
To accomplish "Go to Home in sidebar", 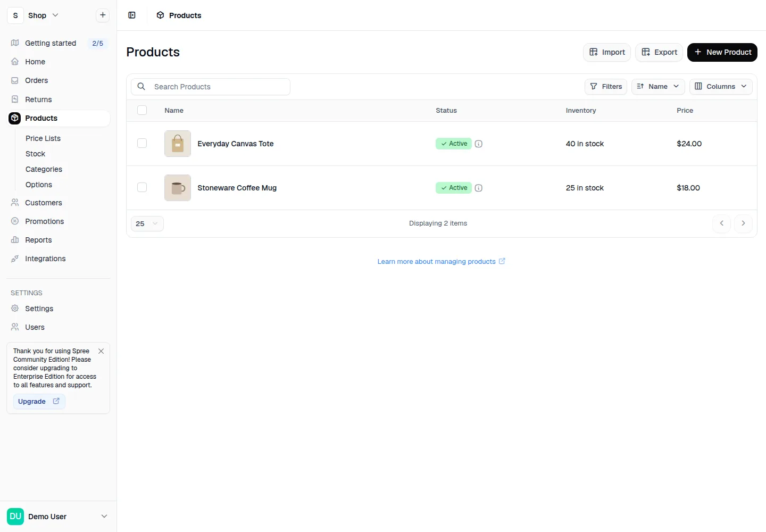I will point(59,62).
